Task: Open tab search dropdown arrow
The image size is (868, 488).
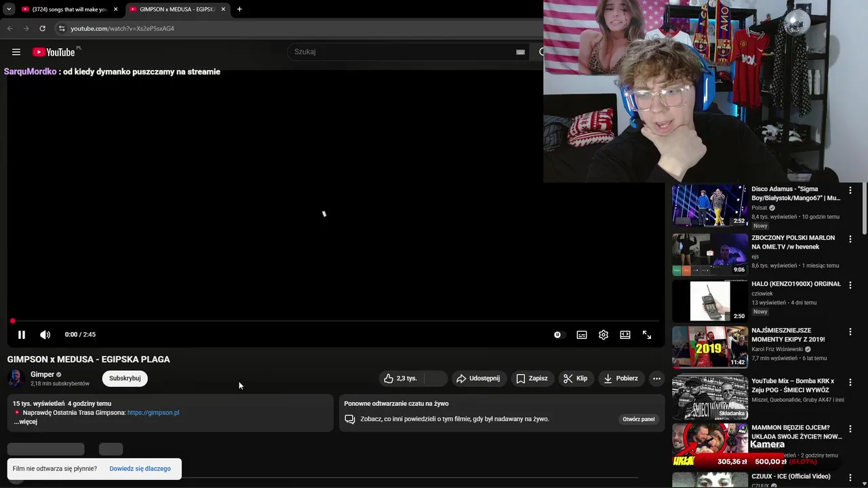Action: click(9, 9)
